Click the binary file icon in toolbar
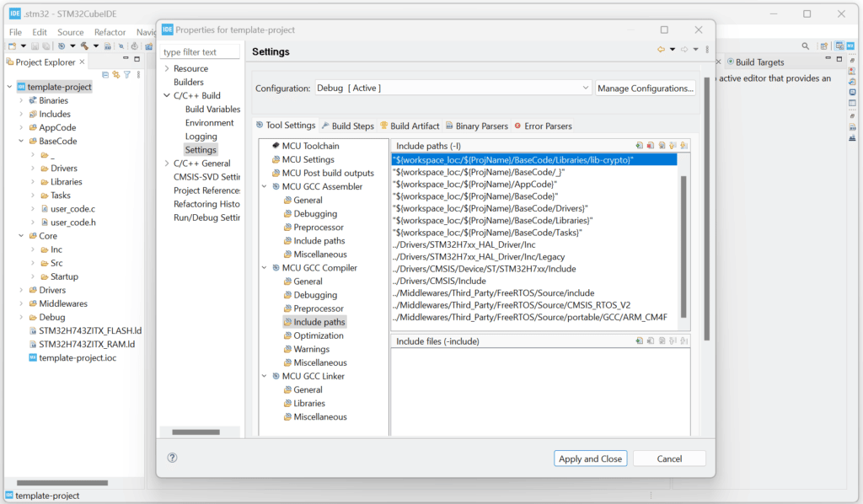This screenshot has width=863, height=504. (x=107, y=46)
